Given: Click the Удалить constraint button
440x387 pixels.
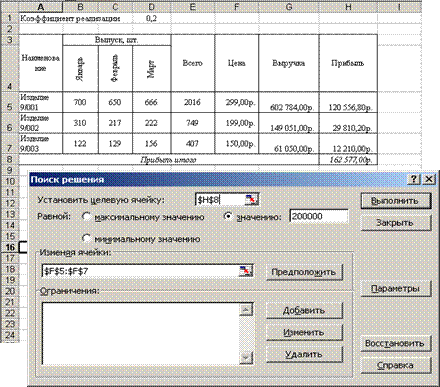Looking at the screenshot, I should (x=304, y=354).
